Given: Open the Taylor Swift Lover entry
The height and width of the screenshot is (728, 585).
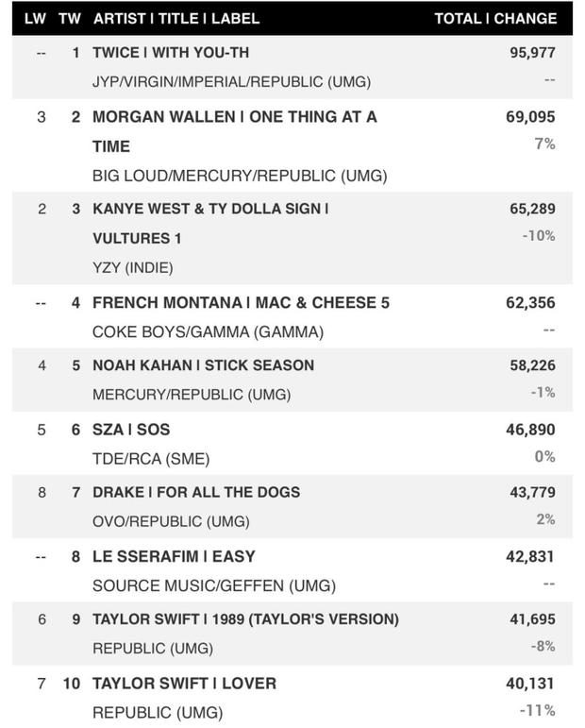Looking at the screenshot, I should pyautogui.click(x=184, y=683).
